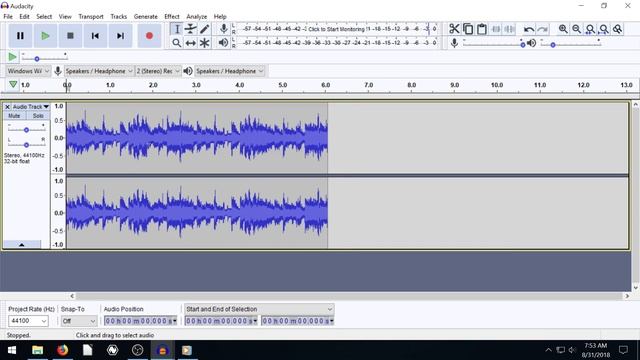This screenshot has width=640, height=360.
Task: Open the Audio Track name dropdown menu
Action: (x=31, y=107)
